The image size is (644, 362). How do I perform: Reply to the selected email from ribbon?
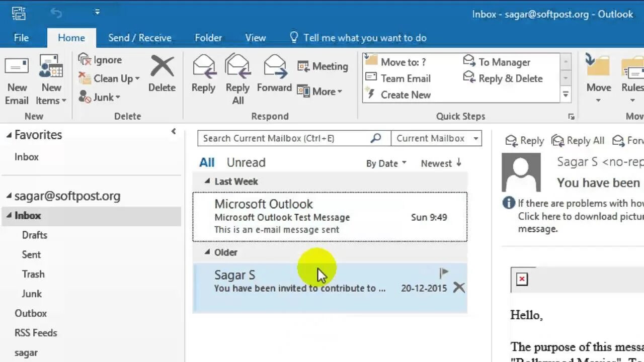point(203,74)
